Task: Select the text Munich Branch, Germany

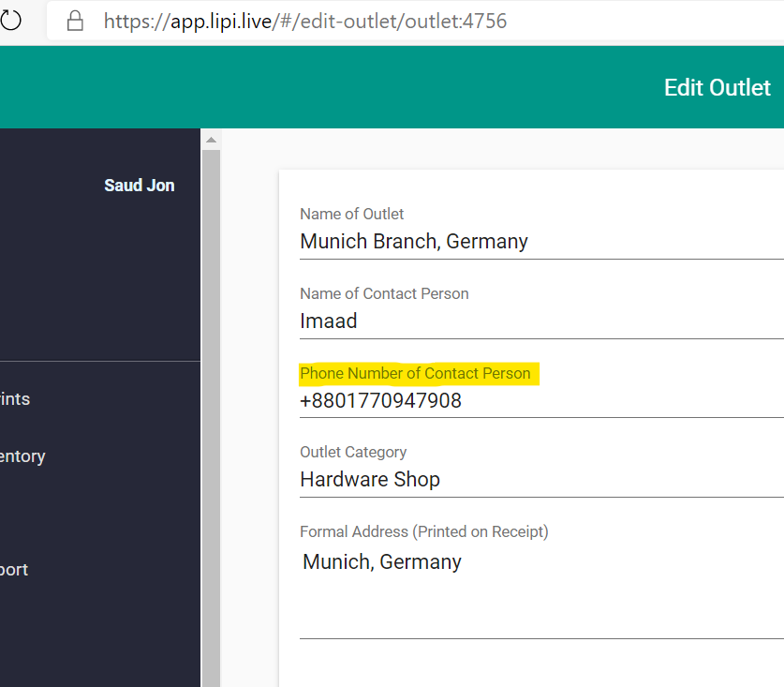Action: click(x=415, y=241)
